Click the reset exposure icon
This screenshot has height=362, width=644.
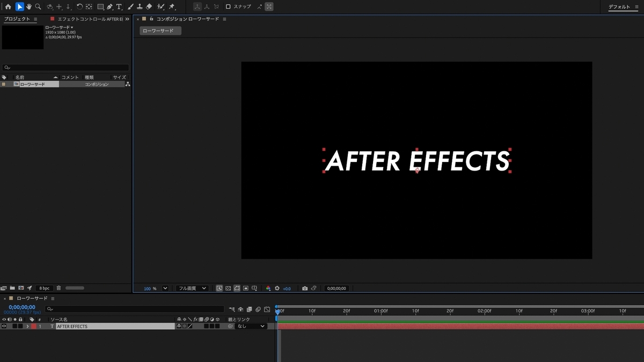coord(277,288)
